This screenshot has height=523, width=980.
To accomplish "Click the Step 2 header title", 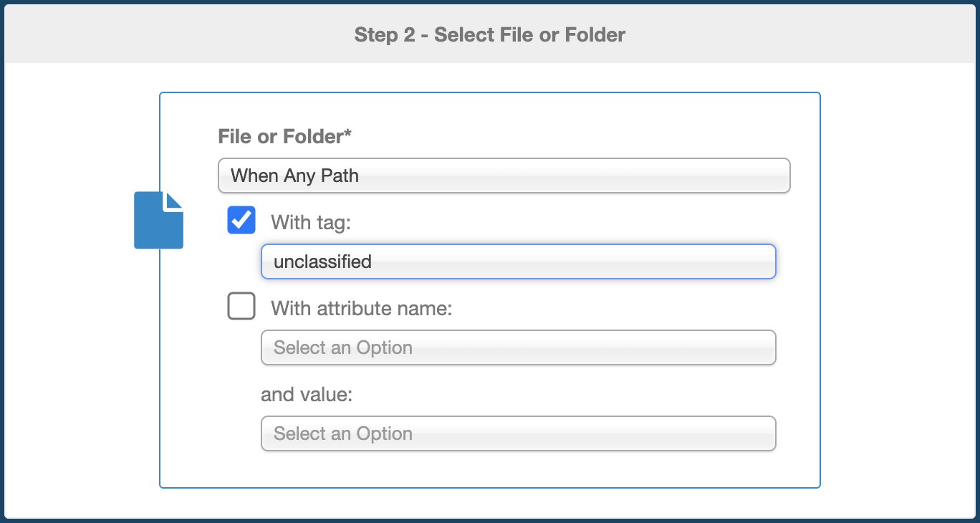I will 490,34.
